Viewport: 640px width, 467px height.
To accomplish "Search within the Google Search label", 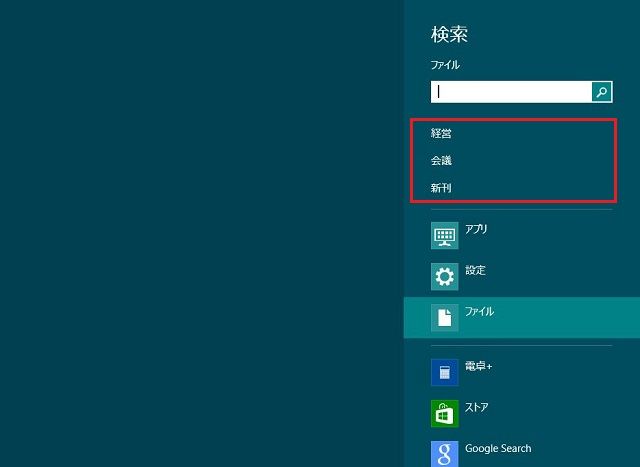I will pyautogui.click(x=498, y=448).
